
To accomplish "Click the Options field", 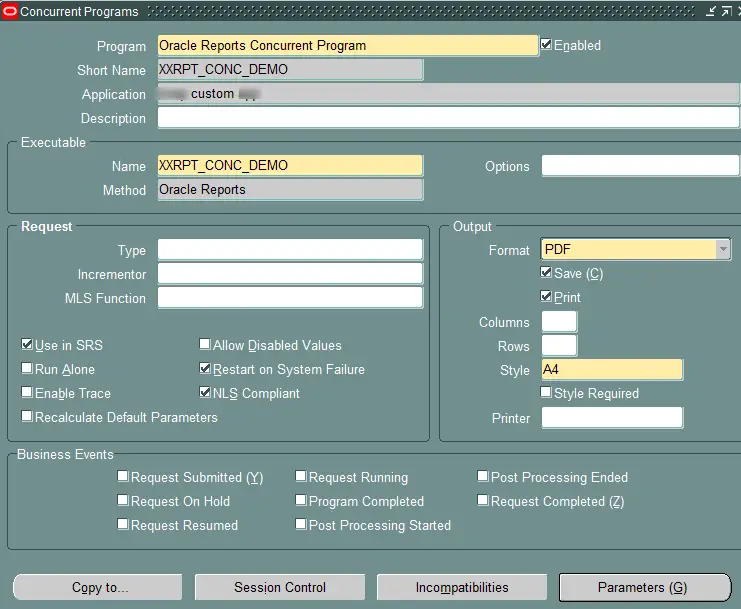I will (x=640, y=166).
